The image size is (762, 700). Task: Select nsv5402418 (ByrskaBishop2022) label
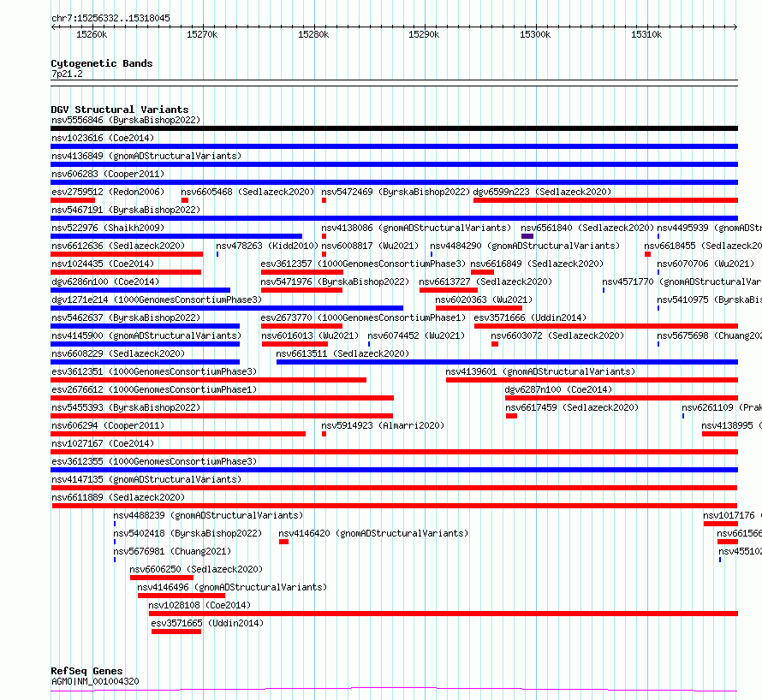[x=188, y=533]
